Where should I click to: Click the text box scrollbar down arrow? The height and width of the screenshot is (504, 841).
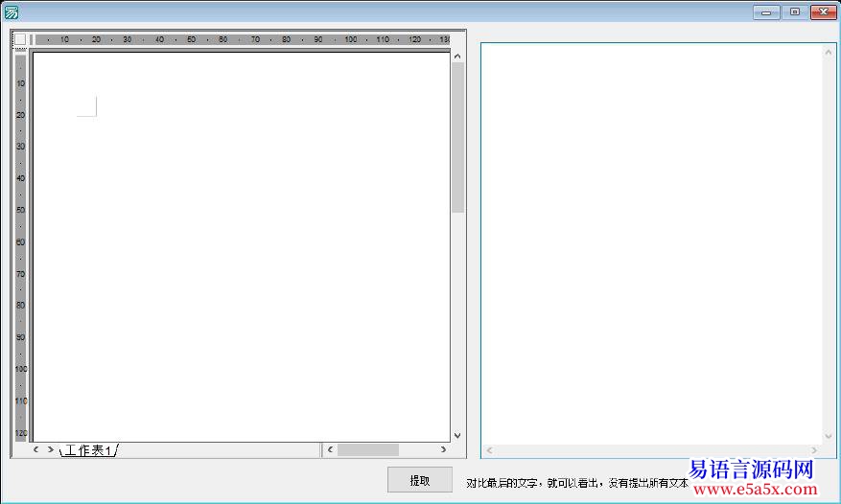(829, 436)
